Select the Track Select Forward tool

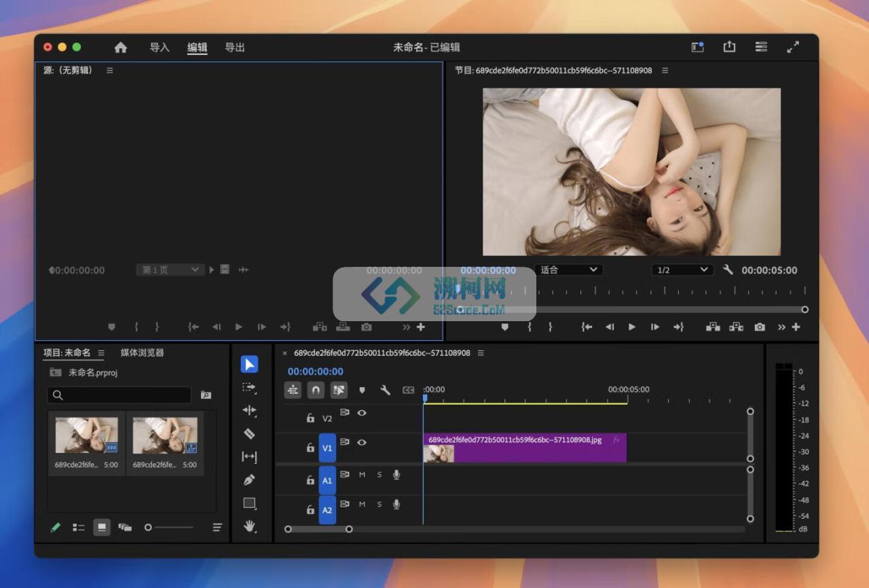click(249, 388)
